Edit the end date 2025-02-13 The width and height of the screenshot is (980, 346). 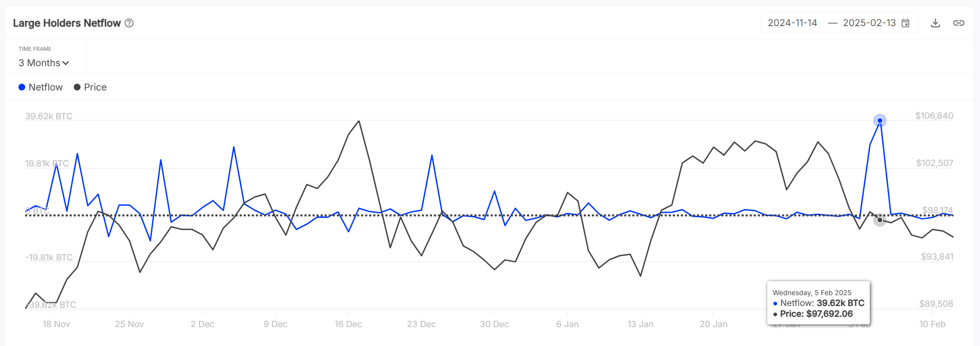coord(869,23)
